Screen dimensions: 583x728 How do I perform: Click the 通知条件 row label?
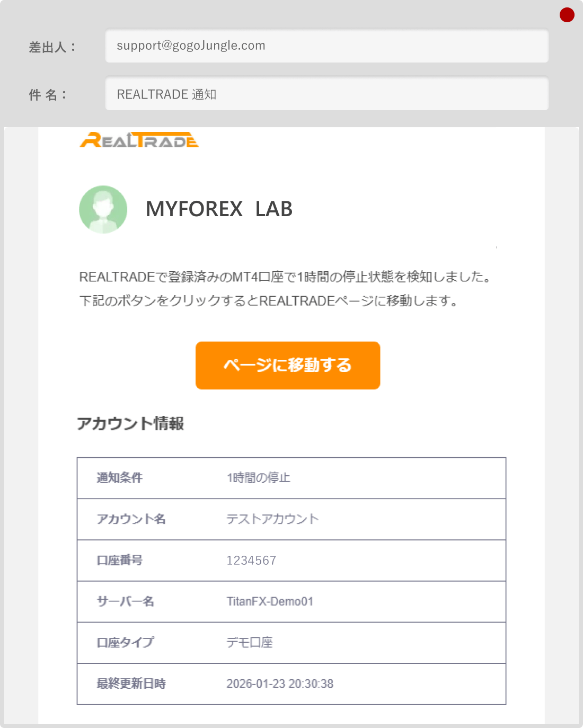coord(121,478)
